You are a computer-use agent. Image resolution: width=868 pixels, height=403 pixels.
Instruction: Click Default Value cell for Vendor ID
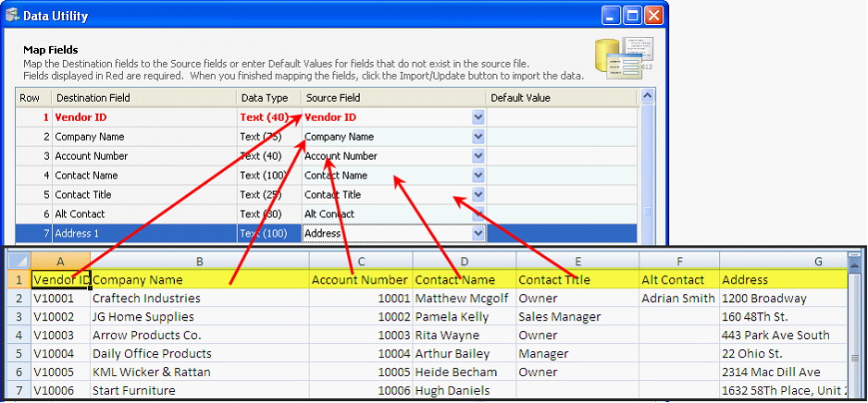(561, 117)
